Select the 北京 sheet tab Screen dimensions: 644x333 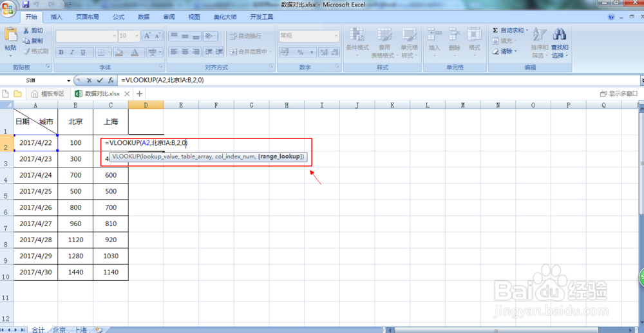(59, 329)
